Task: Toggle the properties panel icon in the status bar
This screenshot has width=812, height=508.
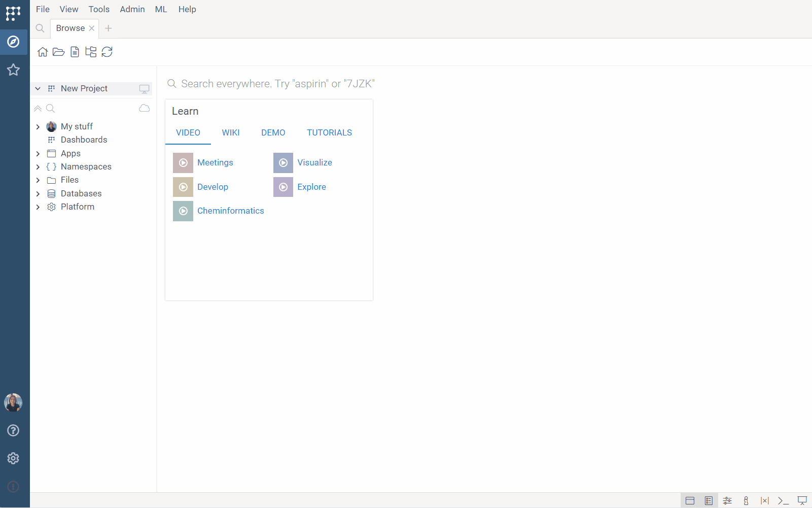Action: tap(709, 501)
